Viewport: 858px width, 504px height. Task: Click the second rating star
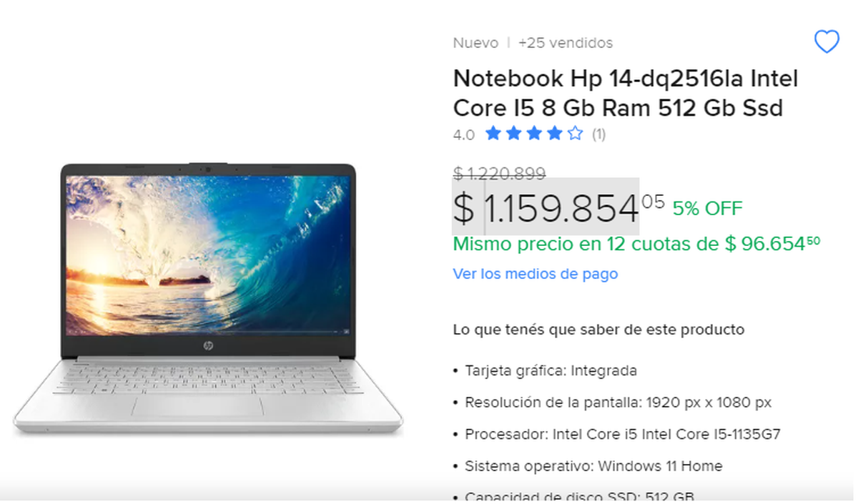(x=513, y=134)
